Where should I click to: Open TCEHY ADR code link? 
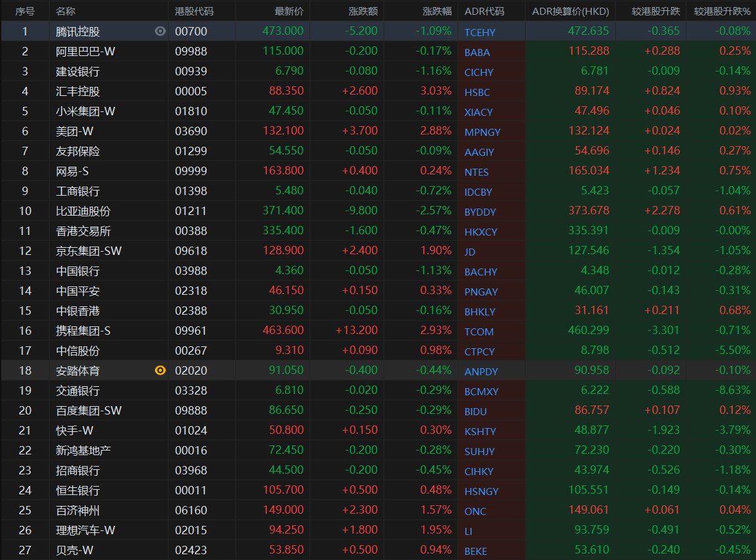[x=480, y=32]
